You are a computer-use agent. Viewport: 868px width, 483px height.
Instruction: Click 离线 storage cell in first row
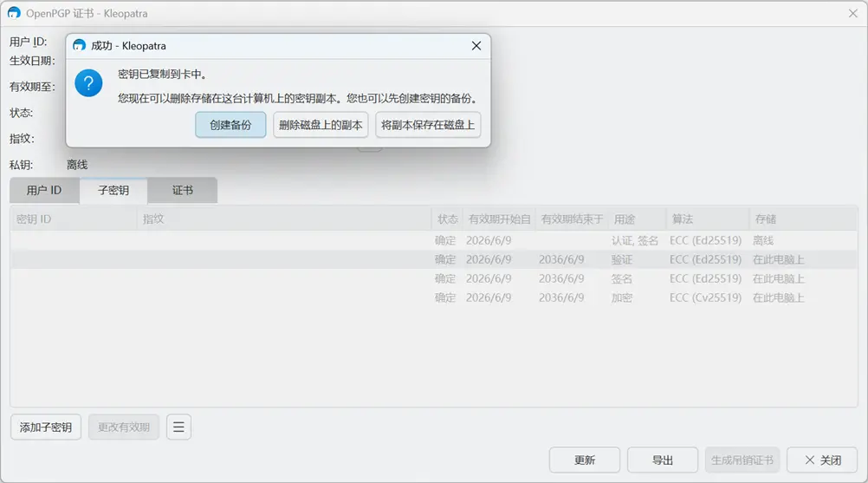[x=763, y=240]
